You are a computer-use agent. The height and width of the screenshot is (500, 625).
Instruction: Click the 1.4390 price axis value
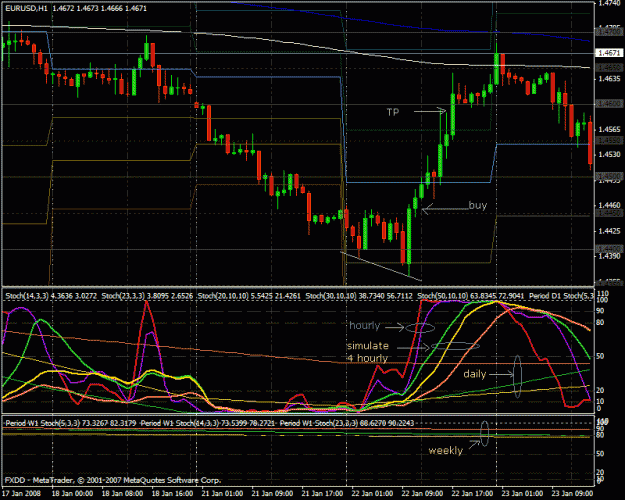(x=610, y=256)
